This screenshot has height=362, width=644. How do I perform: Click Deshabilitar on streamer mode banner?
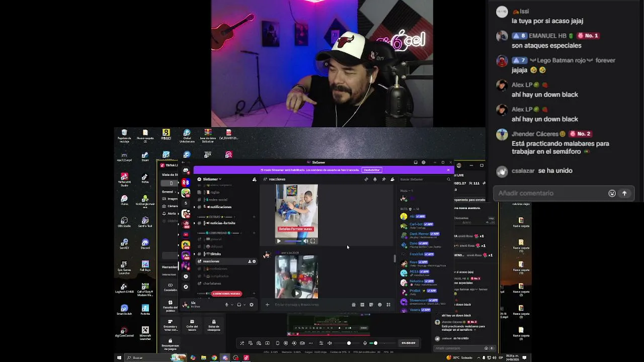tap(372, 170)
